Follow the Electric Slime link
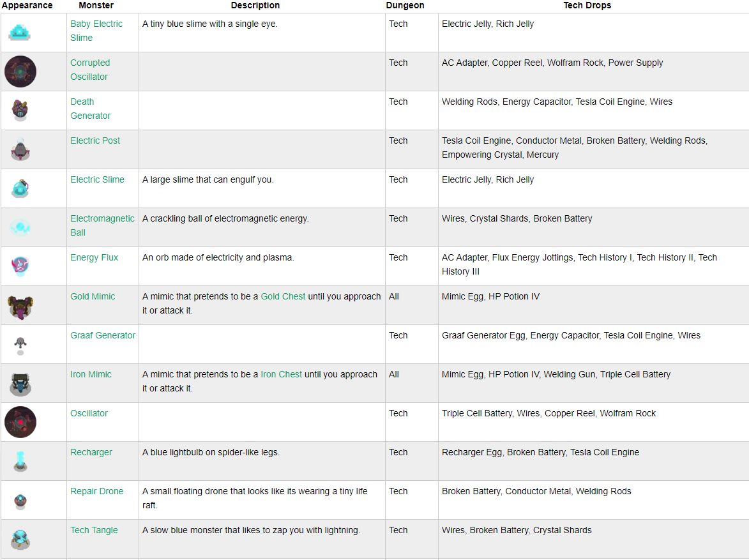Viewport: 749px width, 560px height. [97, 179]
